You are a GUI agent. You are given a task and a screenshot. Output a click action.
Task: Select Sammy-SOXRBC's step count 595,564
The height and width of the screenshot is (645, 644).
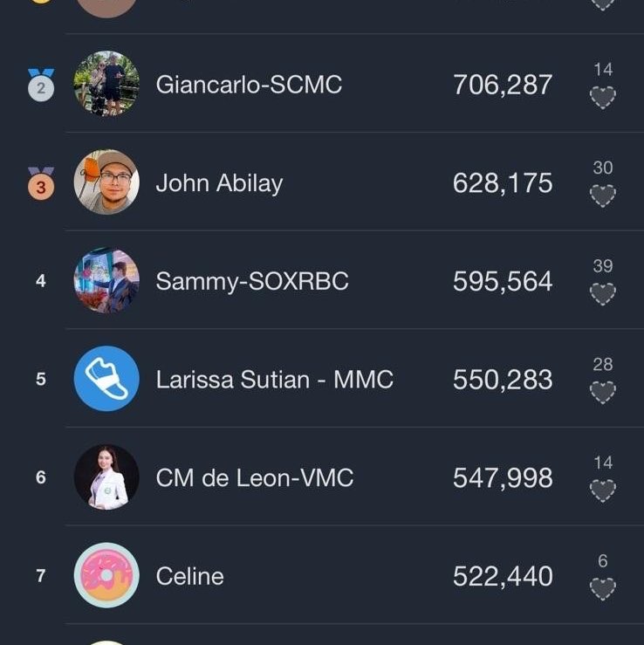pyautogui.click(x=503, y=281)
